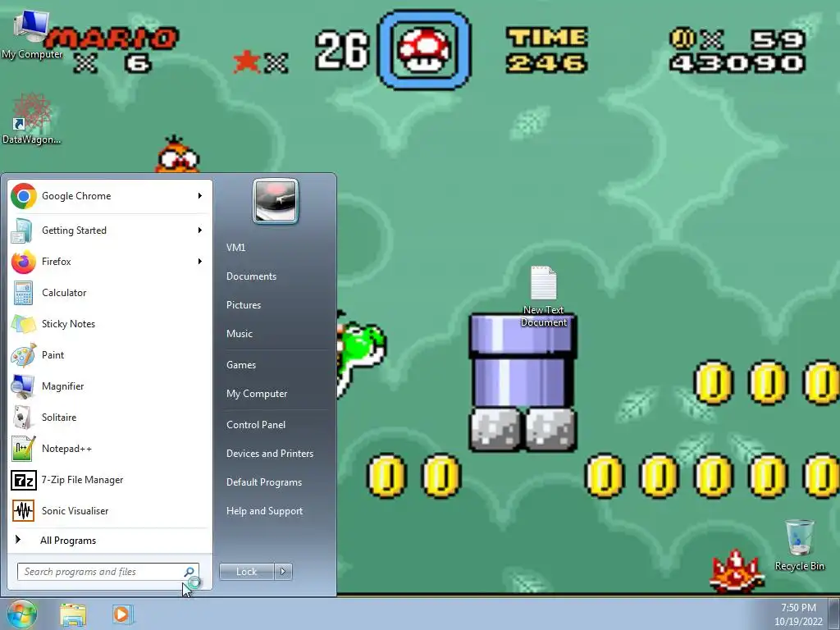Click the Windows Start orb

pos(22,614)
